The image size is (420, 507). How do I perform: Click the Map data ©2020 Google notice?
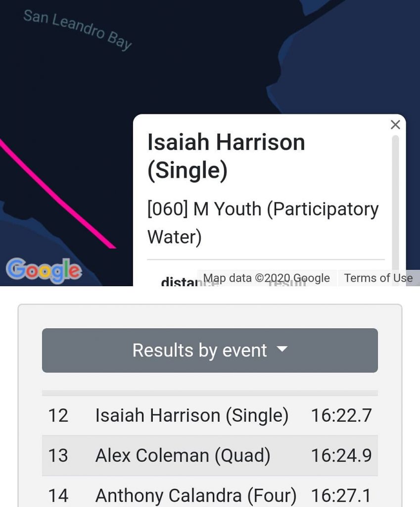pos(267,278)
